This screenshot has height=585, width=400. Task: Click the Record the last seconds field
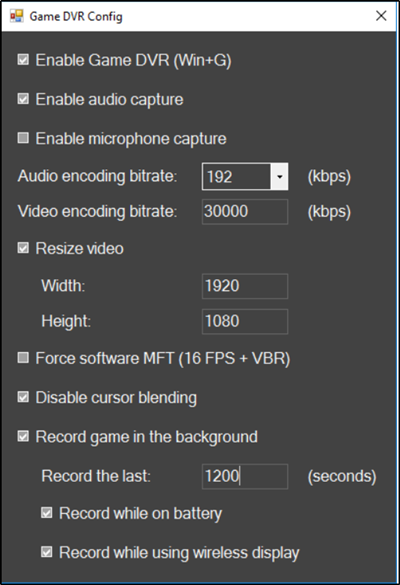pyautogui.click(x=245, y=476)
